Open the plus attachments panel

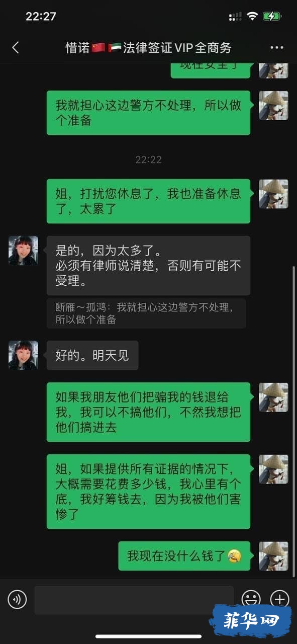[280, 599]
